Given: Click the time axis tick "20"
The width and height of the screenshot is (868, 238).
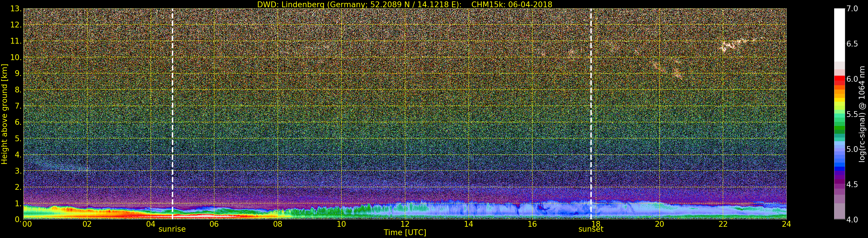Looking at the screenshot, I should [x=659, y=224].
